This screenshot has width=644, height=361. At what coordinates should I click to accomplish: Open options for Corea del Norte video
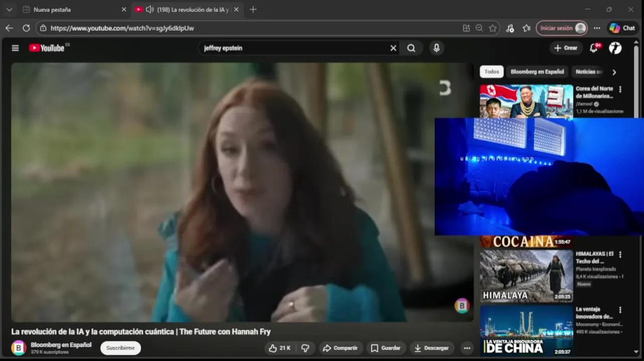pos(620,89)
